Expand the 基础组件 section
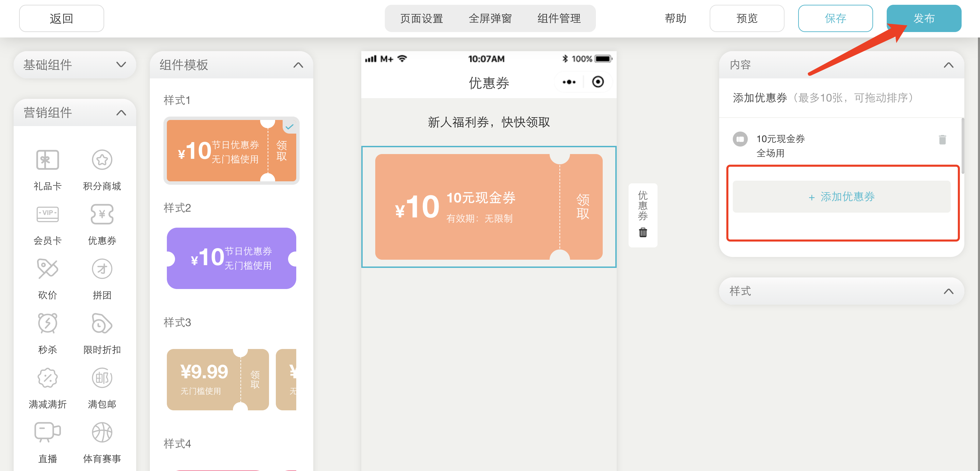The width and height of the screenshot is (980, 471). 121,65
